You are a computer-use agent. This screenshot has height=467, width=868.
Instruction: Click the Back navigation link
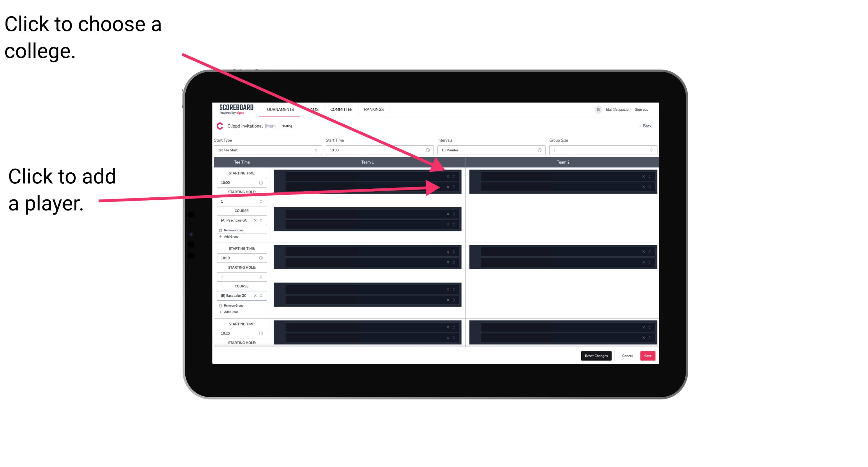pyautogui.click(x=646, y=125)
